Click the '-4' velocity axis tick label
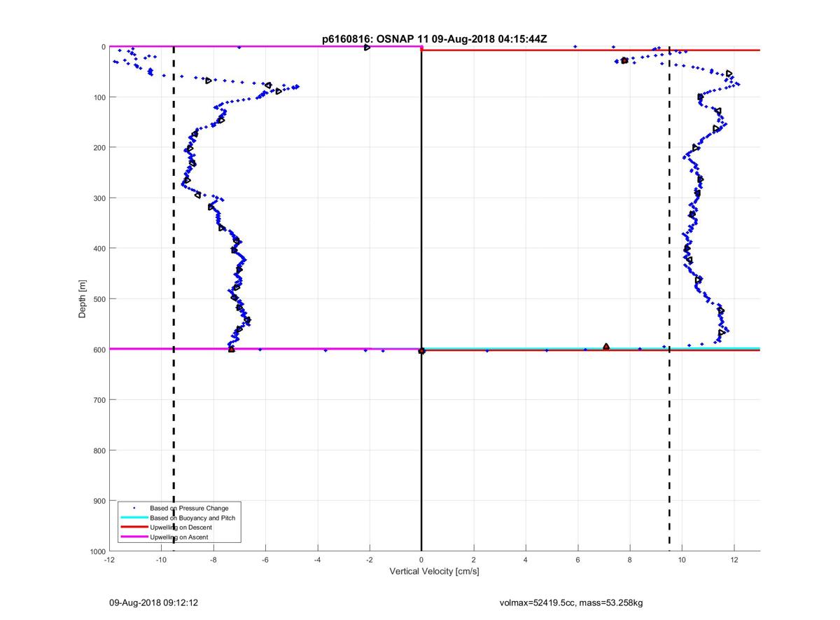Image resolution: width=840 pixels, height=620 pixels. (318, 560)
